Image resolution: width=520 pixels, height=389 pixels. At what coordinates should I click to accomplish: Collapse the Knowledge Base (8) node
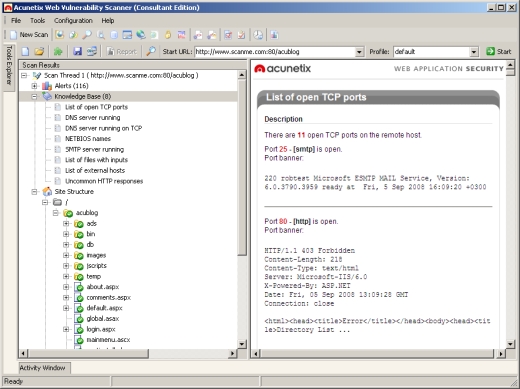coord(34,97)
